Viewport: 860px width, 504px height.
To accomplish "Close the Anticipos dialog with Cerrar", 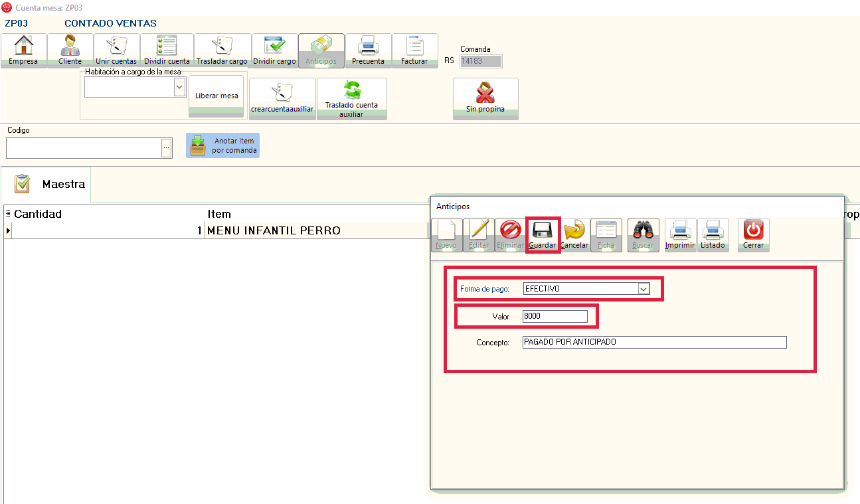I will tap(754, 234).
